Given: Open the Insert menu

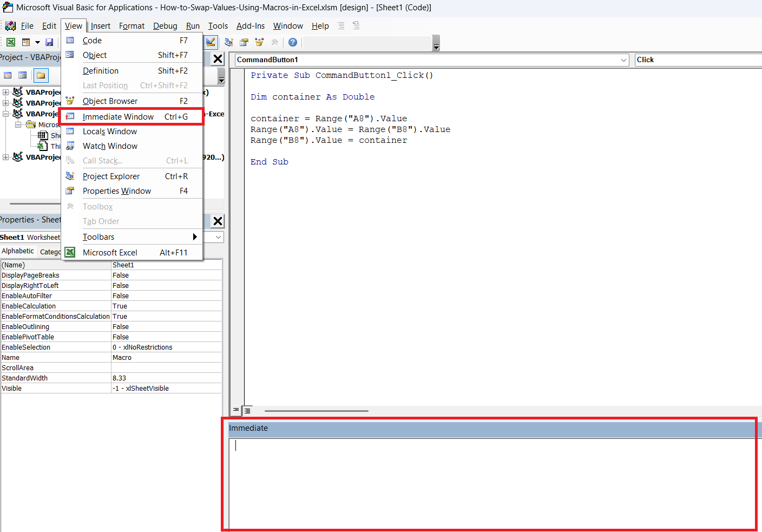Looking at the screenshot, I should pos(101,26).
